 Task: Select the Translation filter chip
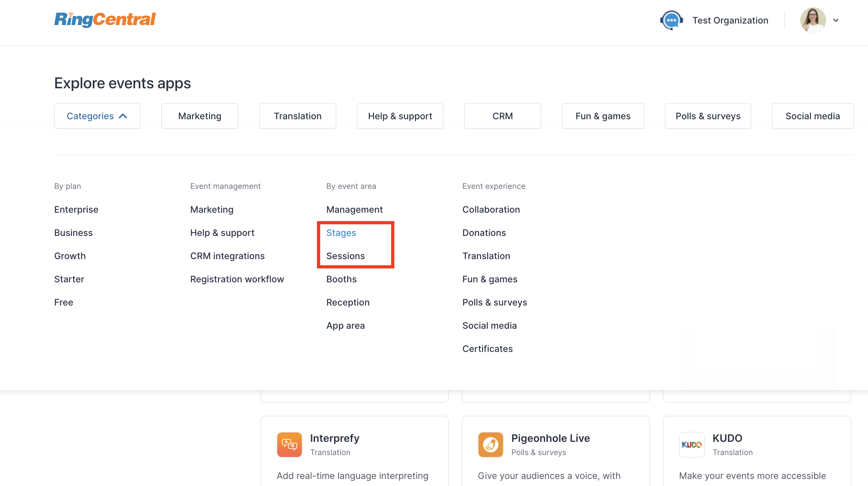(298, 116)
